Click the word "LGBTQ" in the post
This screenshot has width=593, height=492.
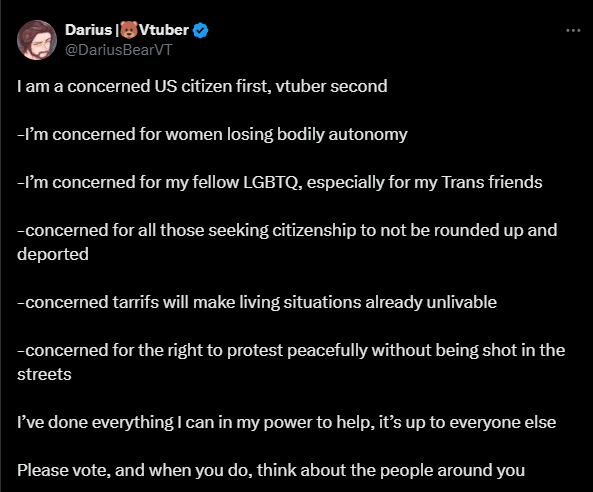(271, 183)
